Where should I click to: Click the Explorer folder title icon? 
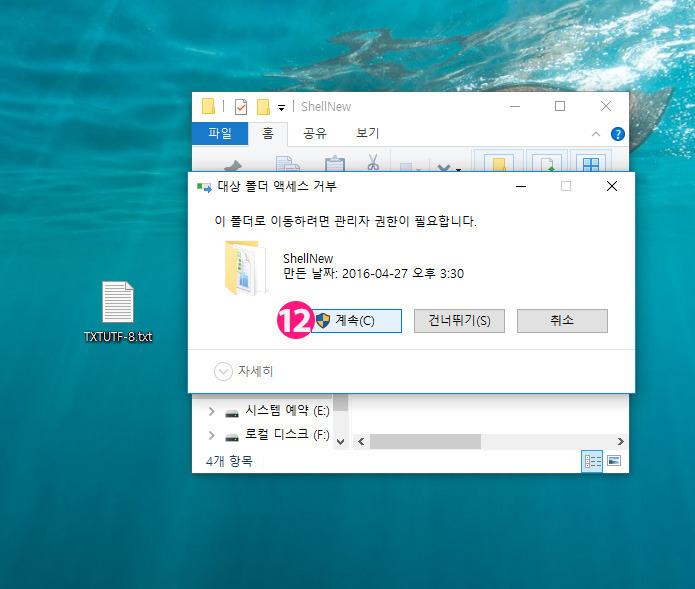click(208, 106)
